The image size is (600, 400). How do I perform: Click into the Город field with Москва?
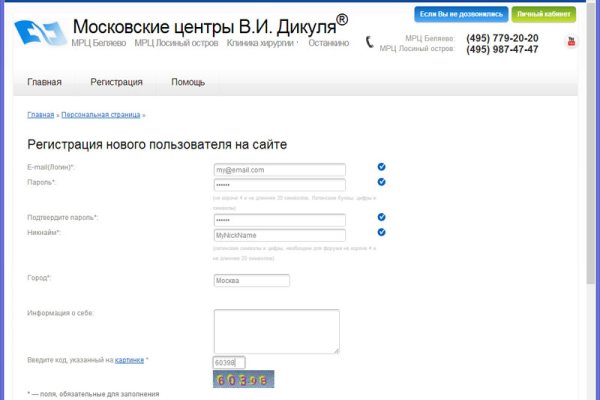pos(251,281)
